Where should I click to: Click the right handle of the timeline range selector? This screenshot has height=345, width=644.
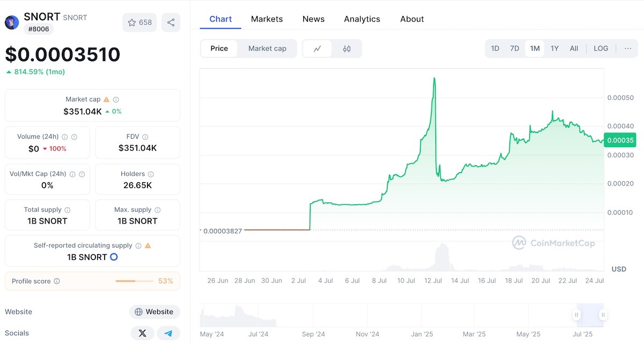(x=603, y=315)
